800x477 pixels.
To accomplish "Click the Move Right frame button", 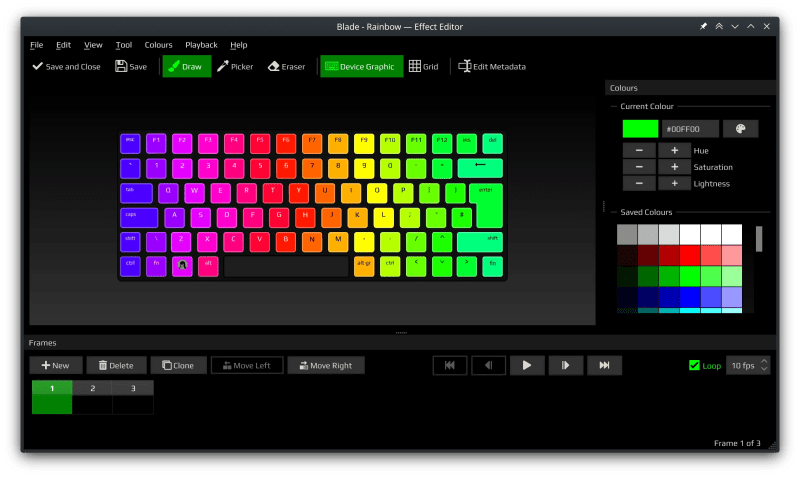I will [326, 365].
